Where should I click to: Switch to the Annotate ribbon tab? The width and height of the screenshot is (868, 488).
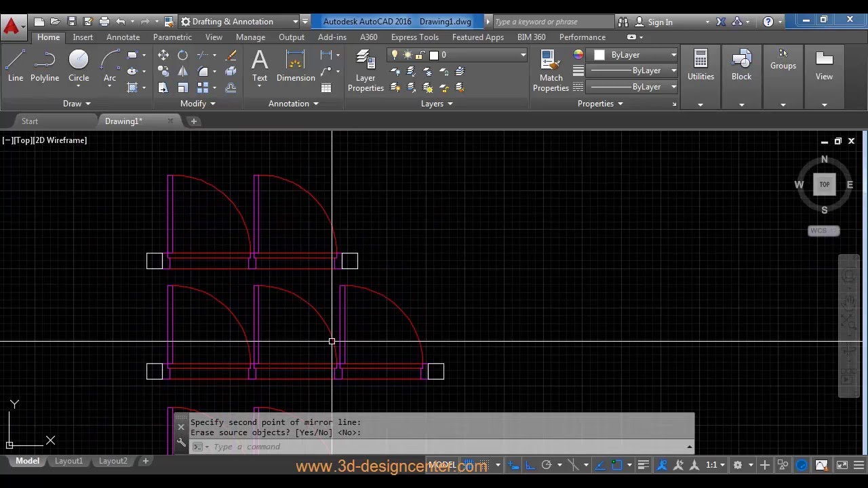pyautogui.click(x=123, y=37)
